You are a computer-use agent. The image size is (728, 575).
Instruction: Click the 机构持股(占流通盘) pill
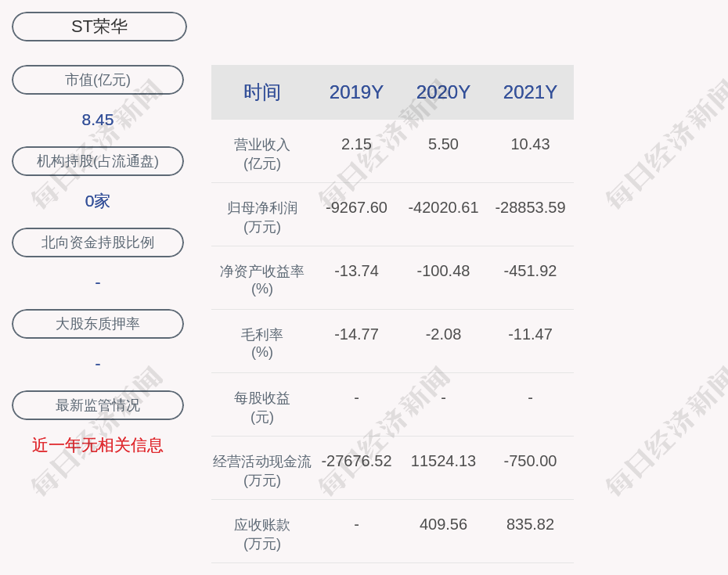pos(98,161)
